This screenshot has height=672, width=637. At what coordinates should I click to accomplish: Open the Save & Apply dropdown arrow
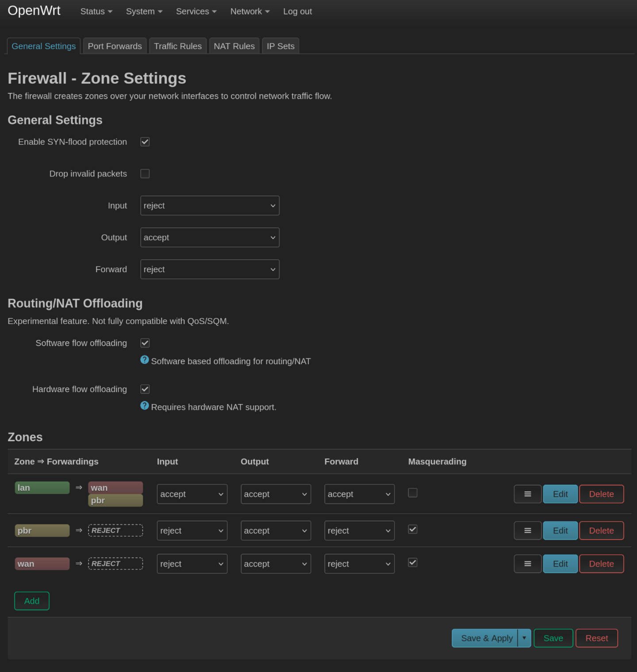point(524,638)
